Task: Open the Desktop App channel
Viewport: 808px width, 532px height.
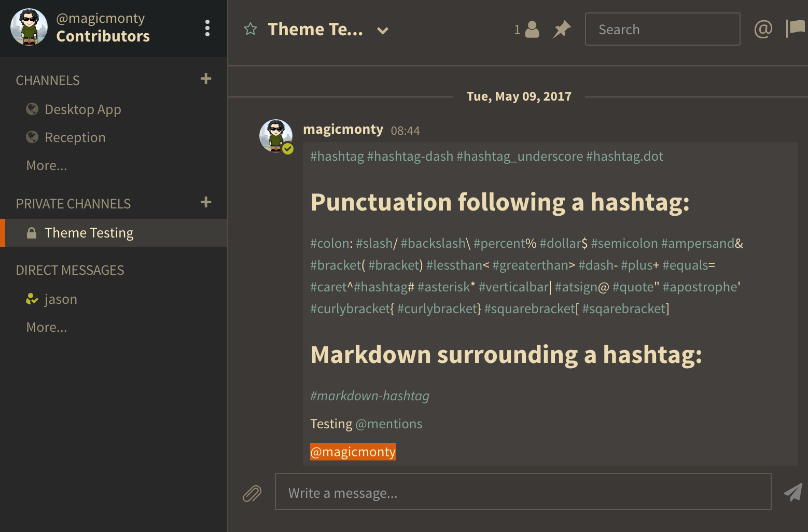Action: click(x=82, y=109)
